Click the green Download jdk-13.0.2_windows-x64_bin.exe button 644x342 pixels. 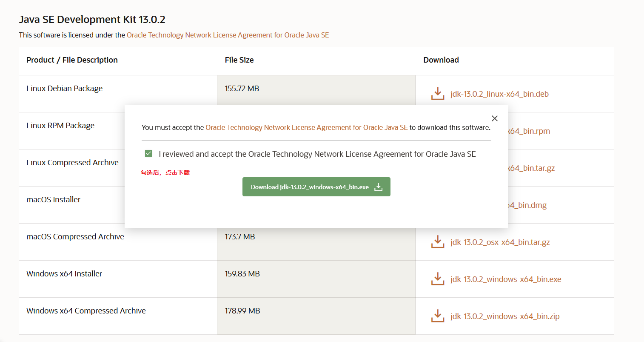[316, 187]
